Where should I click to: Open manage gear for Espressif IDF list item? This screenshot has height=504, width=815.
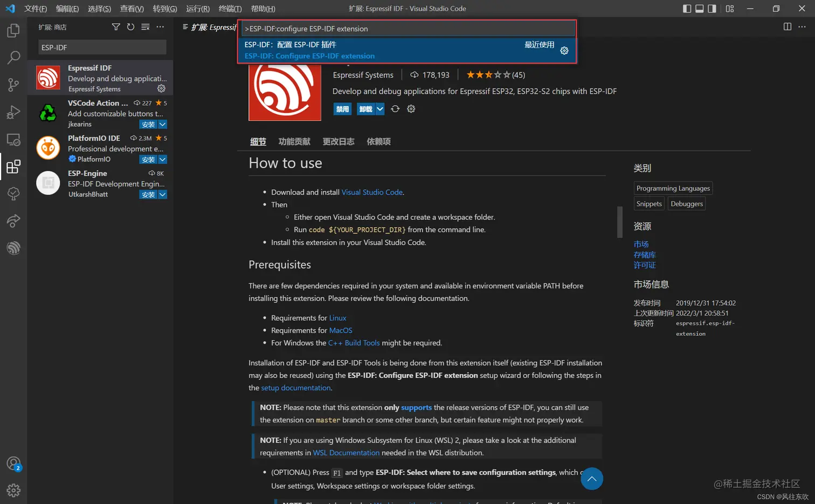tap(161, 88)
